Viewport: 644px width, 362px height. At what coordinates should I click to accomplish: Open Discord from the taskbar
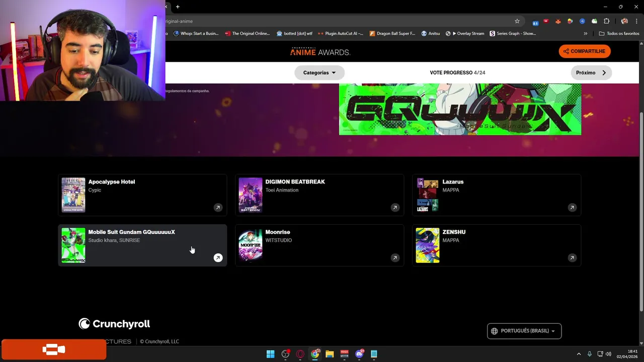pyautogui.click(x=359, y=354)
